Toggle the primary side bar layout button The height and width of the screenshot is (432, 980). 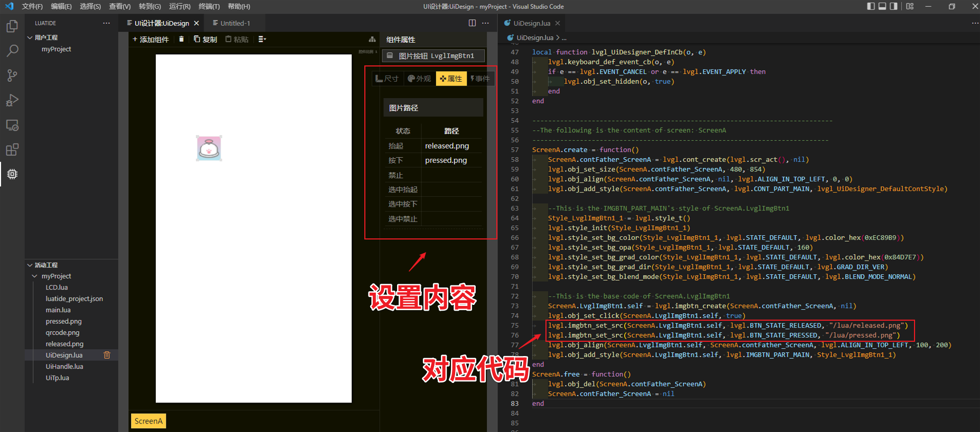[871, 6]
